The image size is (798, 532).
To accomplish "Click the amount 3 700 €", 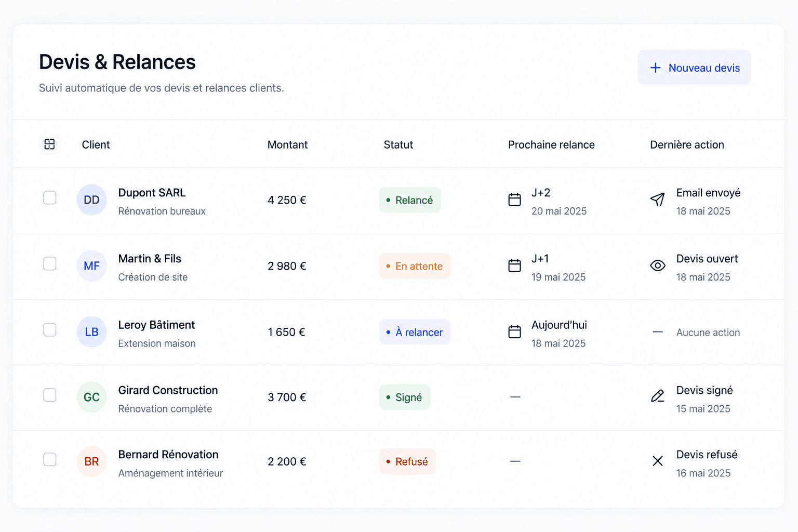I will 287,397.
